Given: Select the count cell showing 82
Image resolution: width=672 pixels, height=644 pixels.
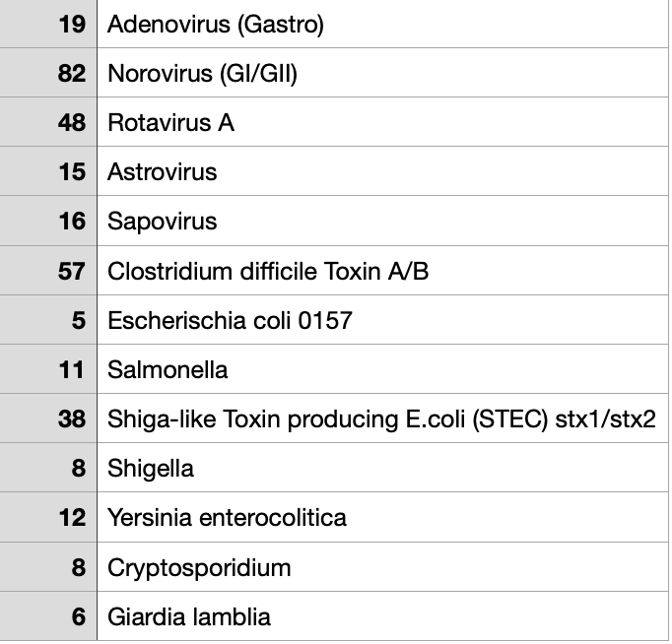Looking at the screenshot, I should point(48,73).
